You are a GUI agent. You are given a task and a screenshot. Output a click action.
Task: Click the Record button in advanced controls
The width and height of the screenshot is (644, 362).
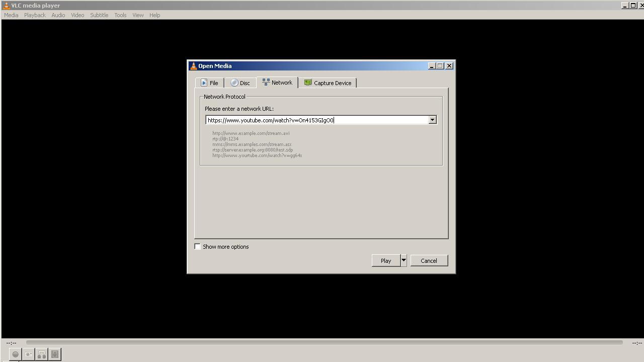click(x=16, y=354)
